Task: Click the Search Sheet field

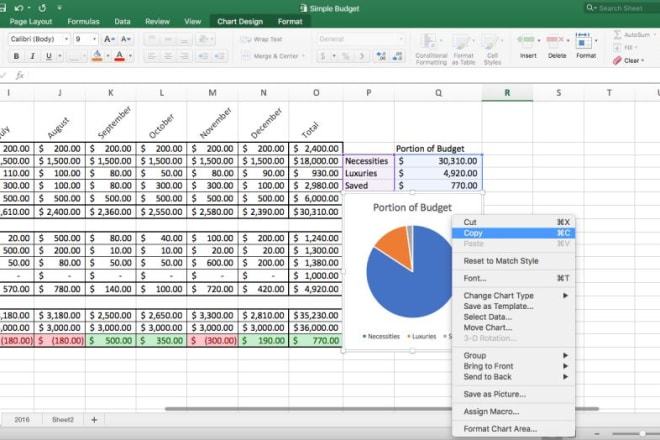Action: click(622, 8)
